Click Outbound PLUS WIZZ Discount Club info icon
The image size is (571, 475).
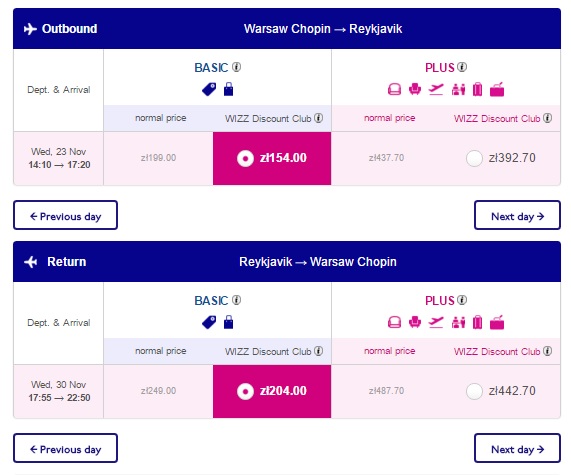tap(547, 118)
